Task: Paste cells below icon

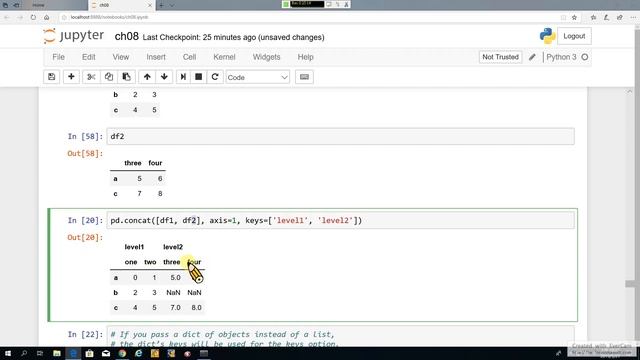Action: click(127, 77)
